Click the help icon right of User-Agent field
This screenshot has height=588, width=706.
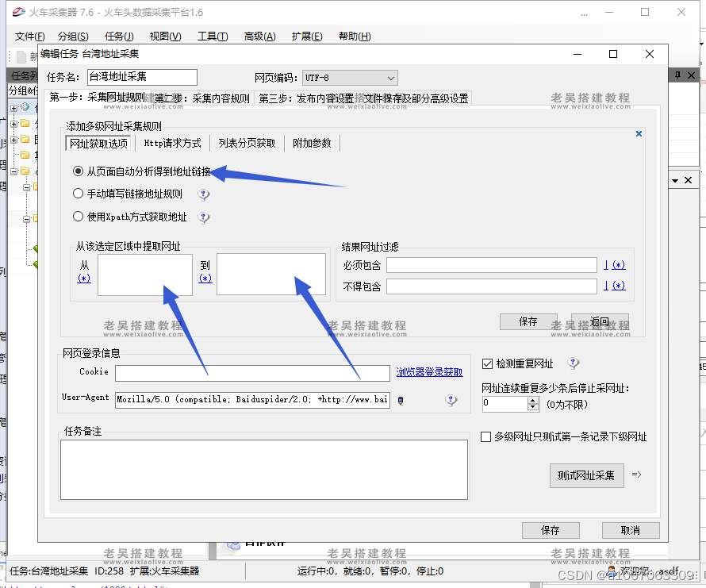451,401
